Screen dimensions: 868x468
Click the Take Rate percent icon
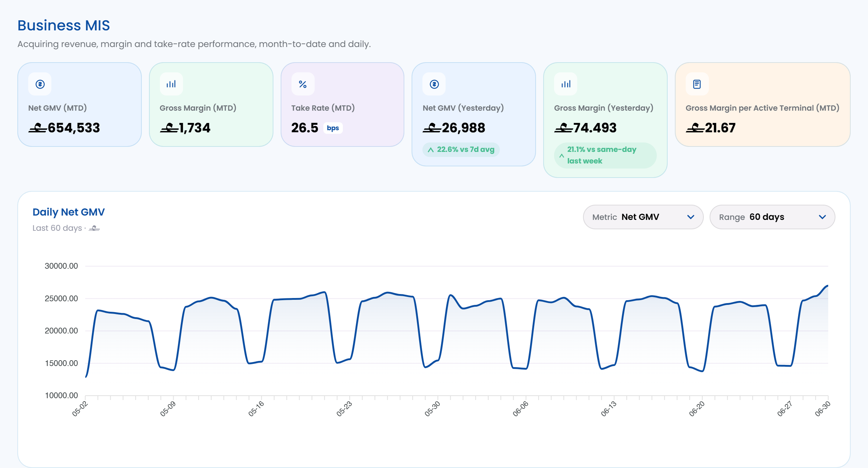tap(303, 84)
